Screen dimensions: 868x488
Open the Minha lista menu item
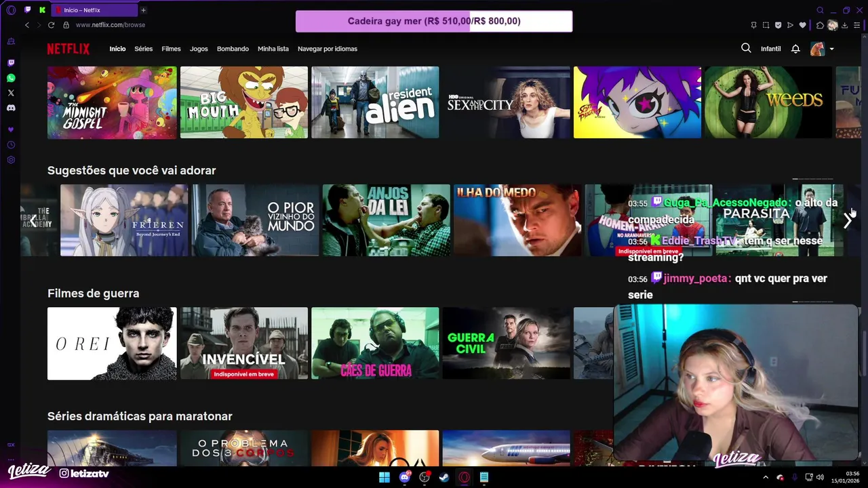coord(273,49)
